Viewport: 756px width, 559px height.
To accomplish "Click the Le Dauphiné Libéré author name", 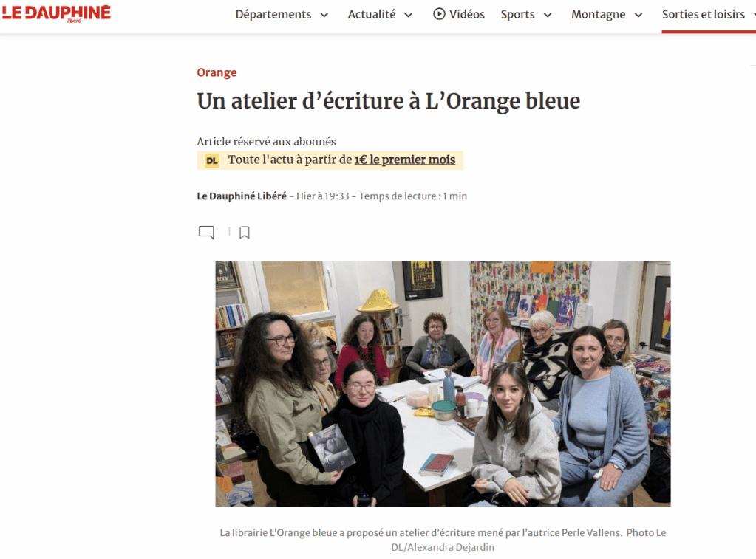I will click(242, 196).
